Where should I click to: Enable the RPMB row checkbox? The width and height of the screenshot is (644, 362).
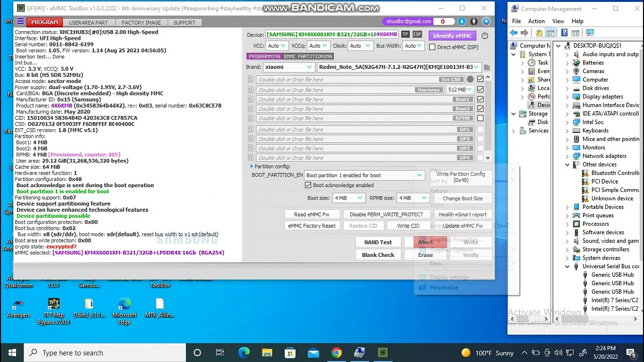[480, 118]
